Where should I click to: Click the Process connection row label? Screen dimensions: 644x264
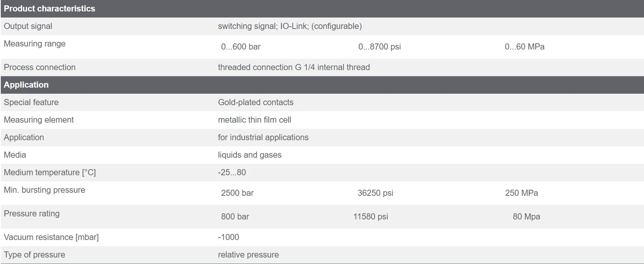(40, 67)
